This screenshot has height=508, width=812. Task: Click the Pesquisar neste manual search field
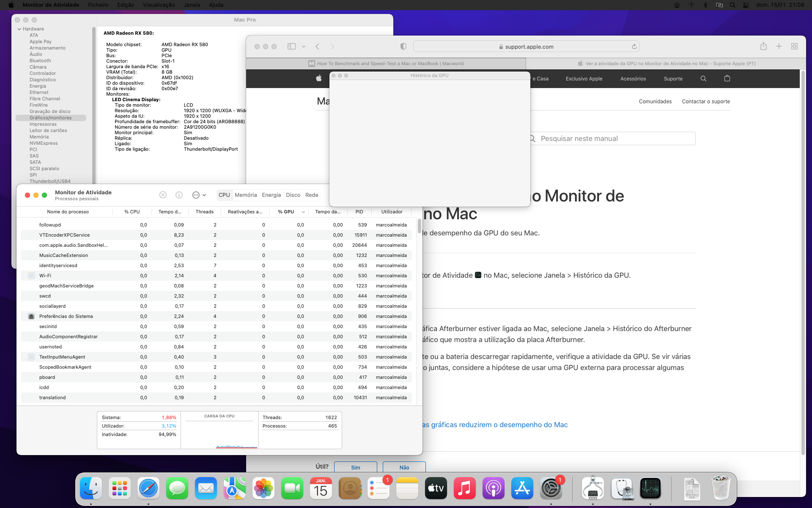pyautogui.click(x=613, y=138)
